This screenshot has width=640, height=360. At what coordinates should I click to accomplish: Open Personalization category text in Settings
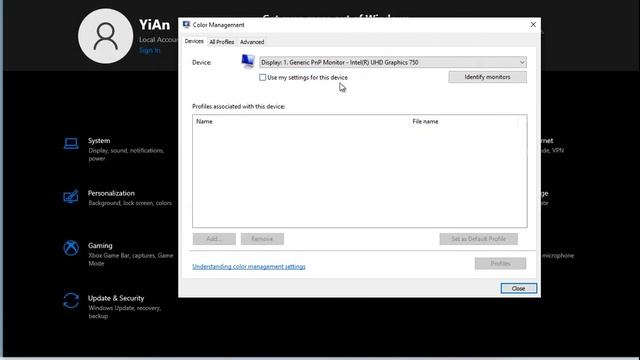(x=111, y=193)
